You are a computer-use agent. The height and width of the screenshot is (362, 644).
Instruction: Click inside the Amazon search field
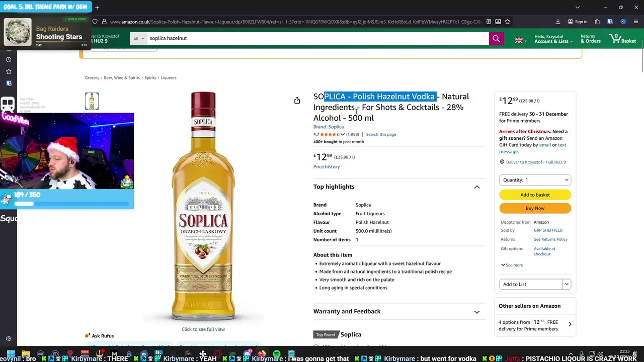(x=317, y=39)
